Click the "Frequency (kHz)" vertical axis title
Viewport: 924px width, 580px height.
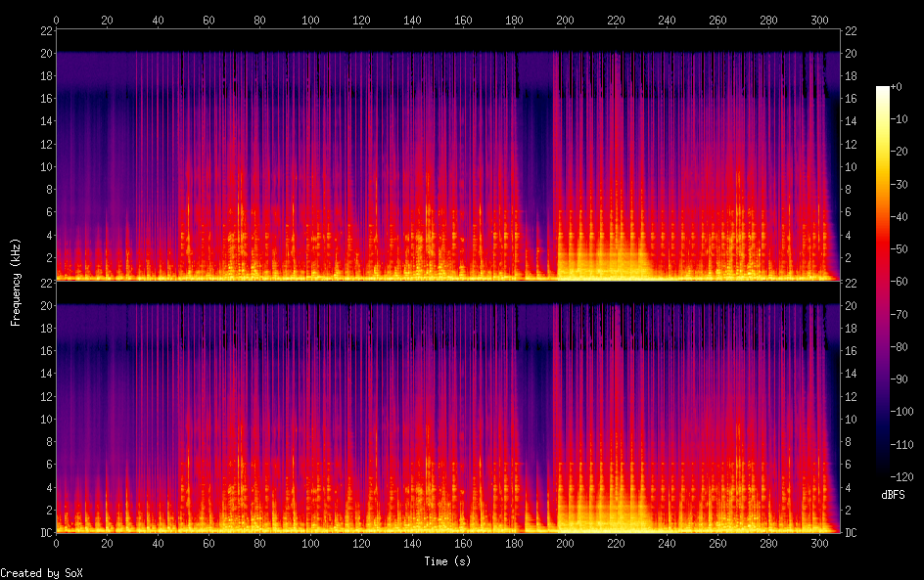[x=16, y=282]
